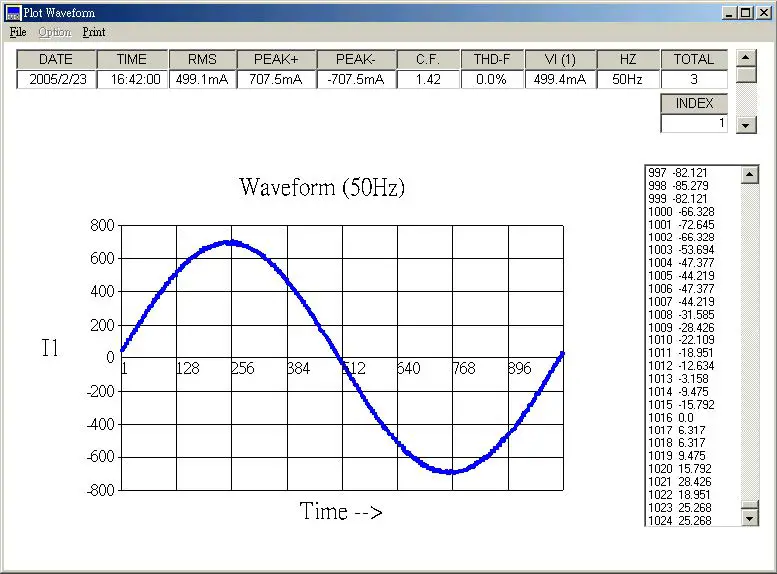The height and width of the screenshot is (574, 777).
Task: Click the VI (1) value 499.4mA
Action: [x=560, y=79]
